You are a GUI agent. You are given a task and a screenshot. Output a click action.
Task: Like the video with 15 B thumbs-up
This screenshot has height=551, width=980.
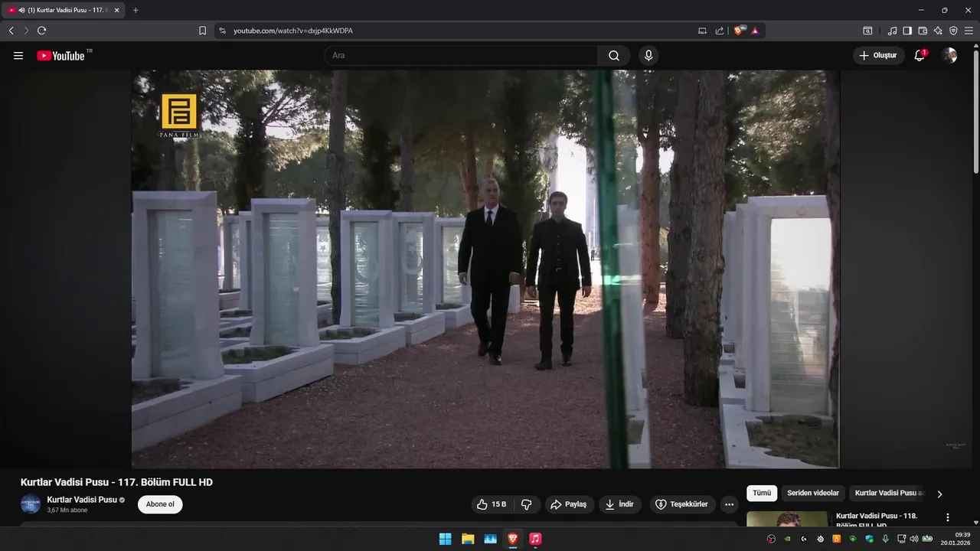(x=492, y=504)
